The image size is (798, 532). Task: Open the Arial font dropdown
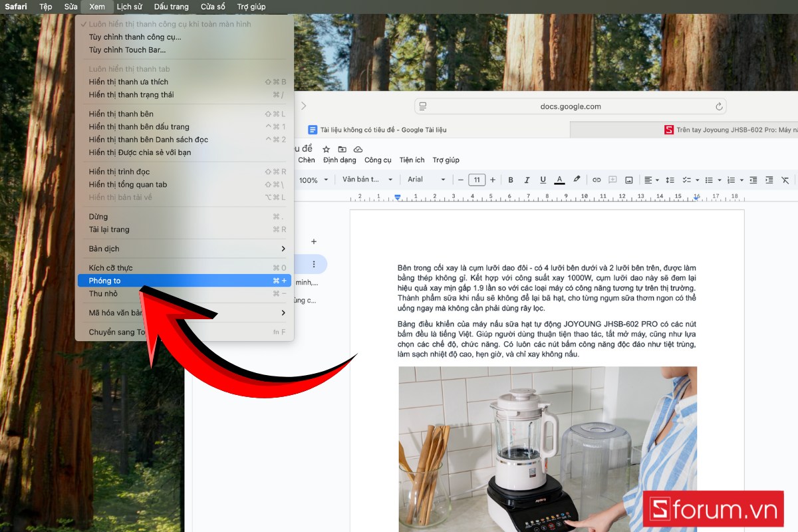click(426, 180)
